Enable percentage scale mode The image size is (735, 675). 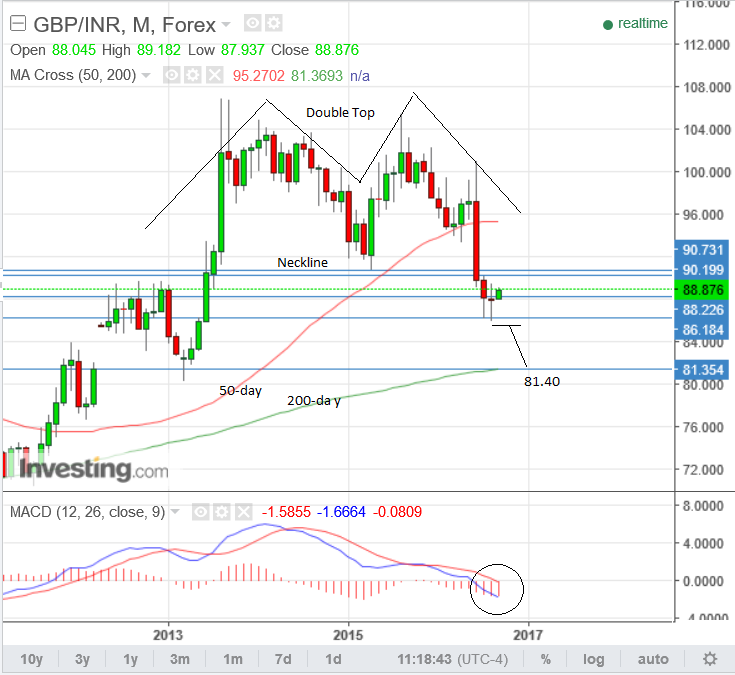tap(546, 659)
